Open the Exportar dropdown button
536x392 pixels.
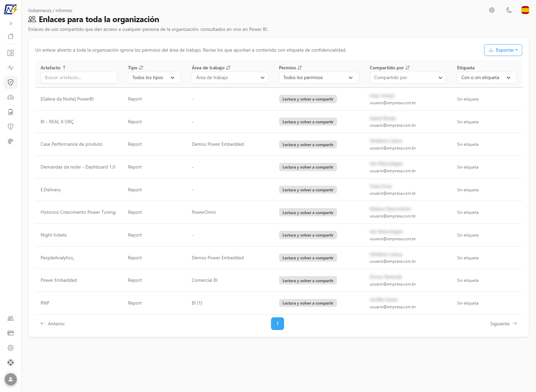503,50
